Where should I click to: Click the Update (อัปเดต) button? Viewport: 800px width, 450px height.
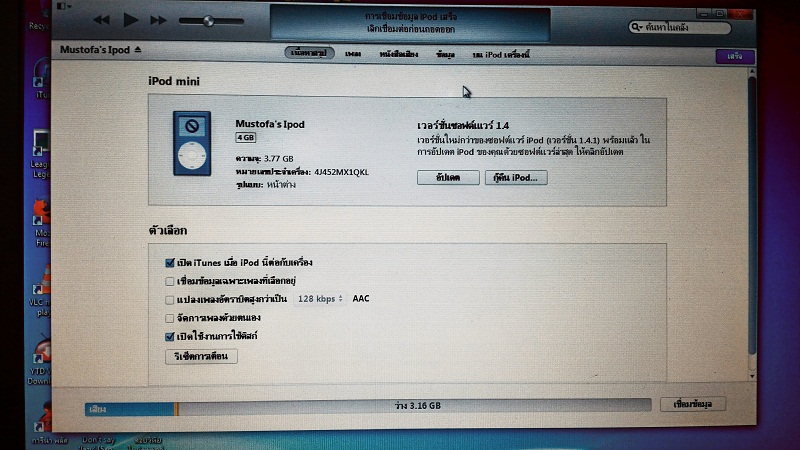pyautogui.click(x=448, y=178)
